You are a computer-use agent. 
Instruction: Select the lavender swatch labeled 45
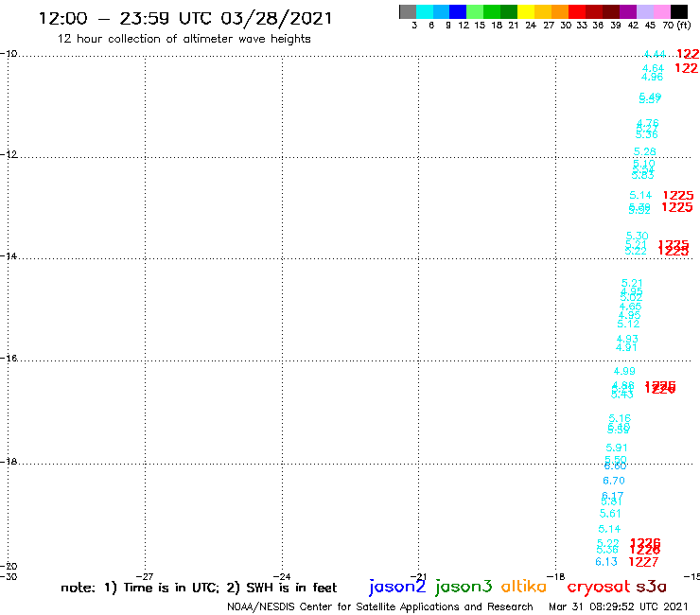coord(645,11)
